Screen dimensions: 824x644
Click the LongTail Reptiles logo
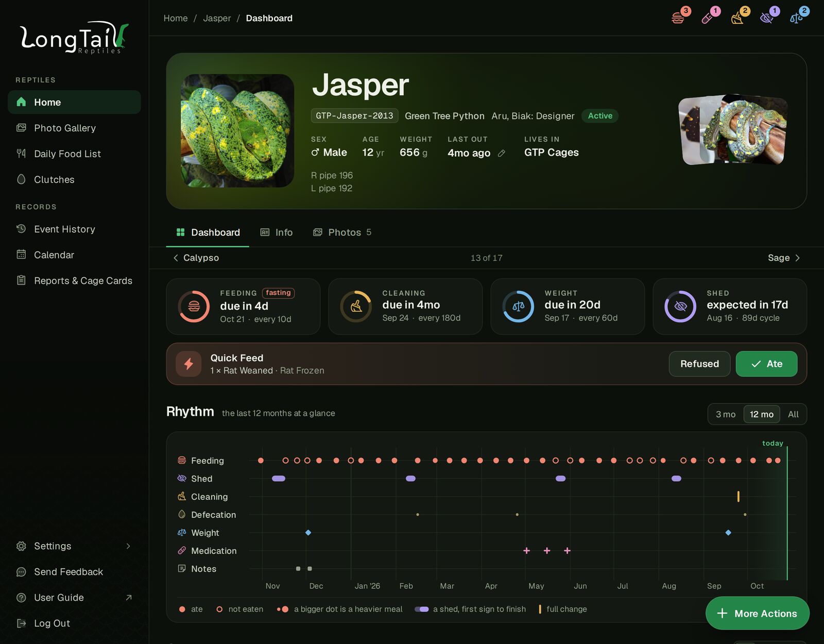(74, 38)
